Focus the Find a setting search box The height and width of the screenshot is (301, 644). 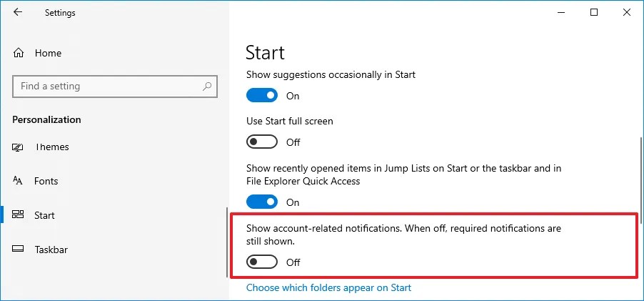pos(115,87)
